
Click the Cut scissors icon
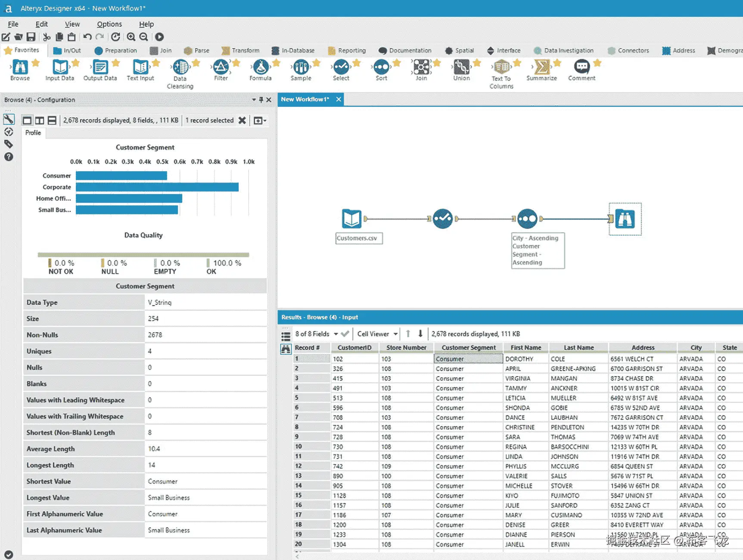(47, 37)
